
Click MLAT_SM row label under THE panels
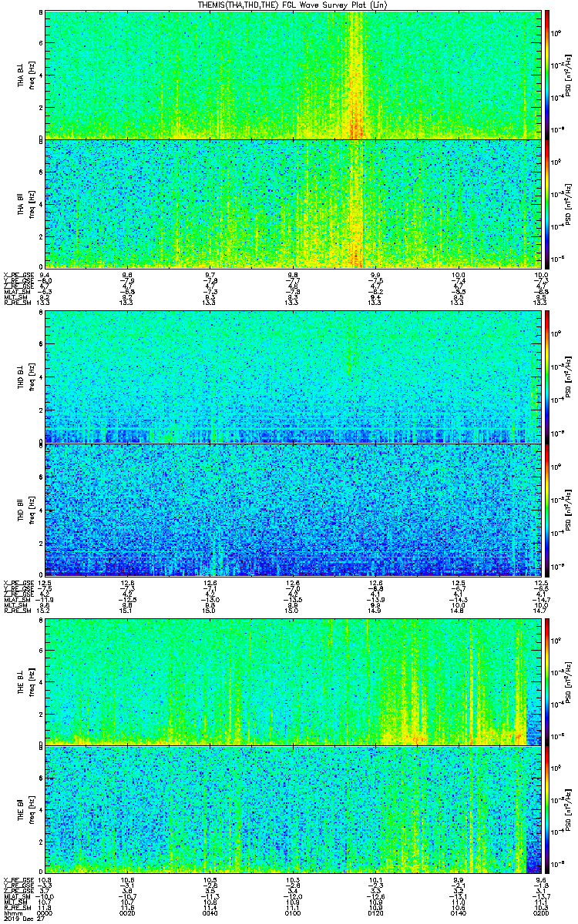point(16,896)
